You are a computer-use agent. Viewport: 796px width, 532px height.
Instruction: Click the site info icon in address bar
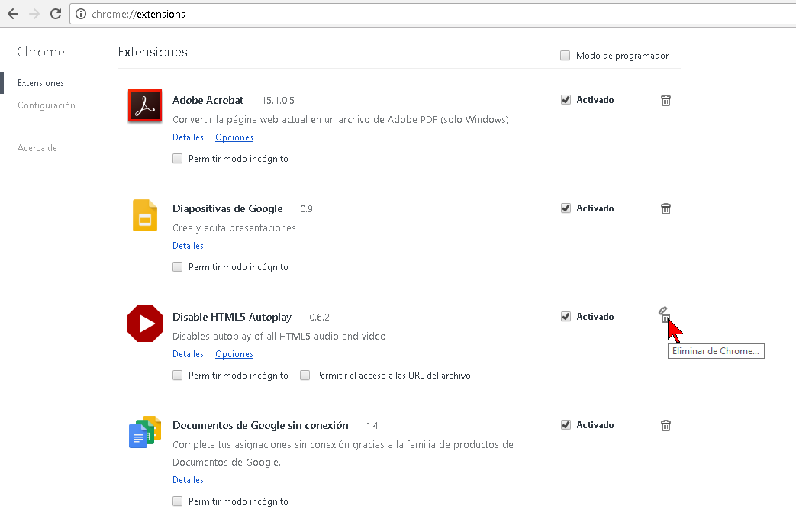(x=81, y=14)
